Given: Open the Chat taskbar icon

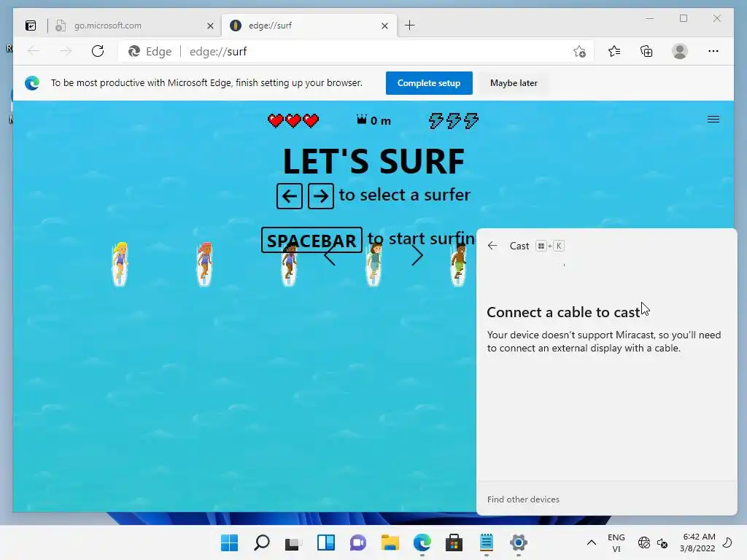Looking at the screenshot, I should [x=357, y=542].
